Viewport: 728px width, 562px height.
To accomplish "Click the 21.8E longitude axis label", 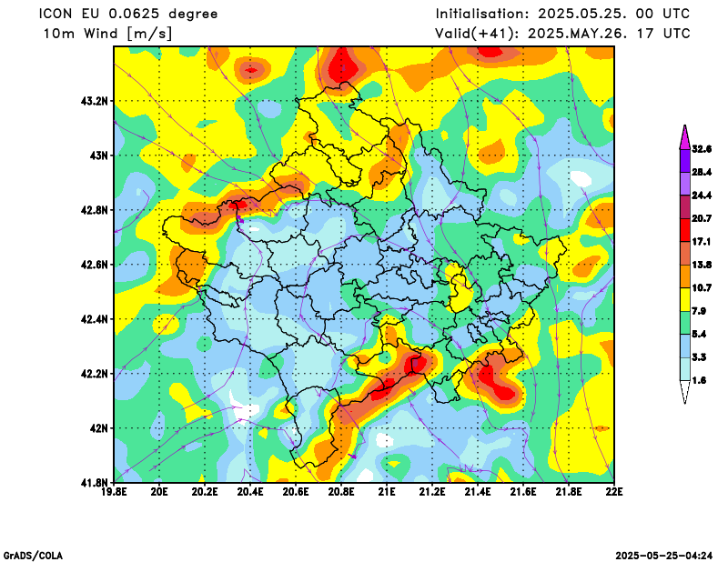I will [570, 491].
